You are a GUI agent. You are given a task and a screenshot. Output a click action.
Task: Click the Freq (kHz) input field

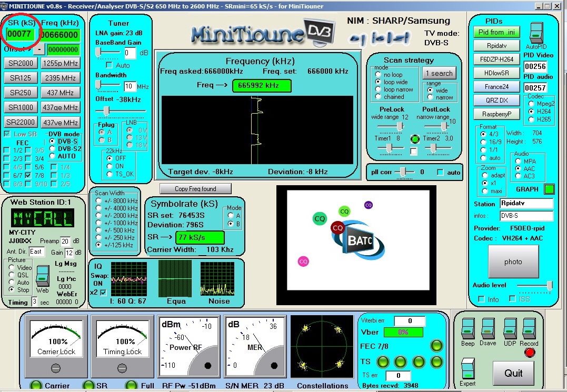pos(60,35)
